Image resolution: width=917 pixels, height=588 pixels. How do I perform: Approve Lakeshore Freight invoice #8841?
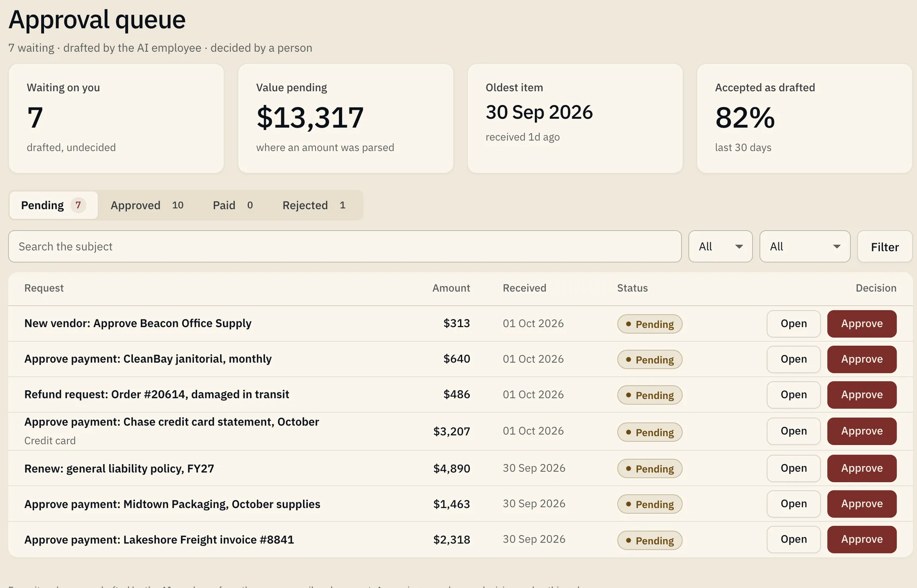coord(862,539)
